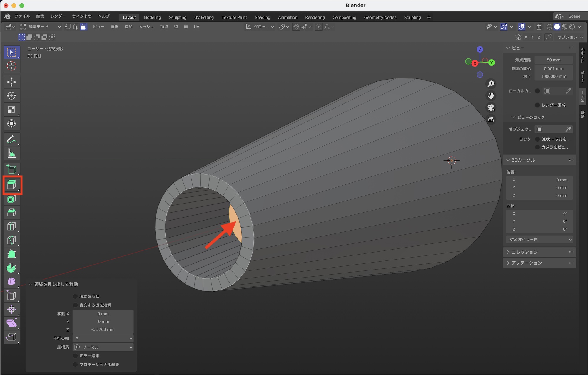Screen dimensions: 588x375
Task: Select the Rotate tool
Action: tap(11, 96)
